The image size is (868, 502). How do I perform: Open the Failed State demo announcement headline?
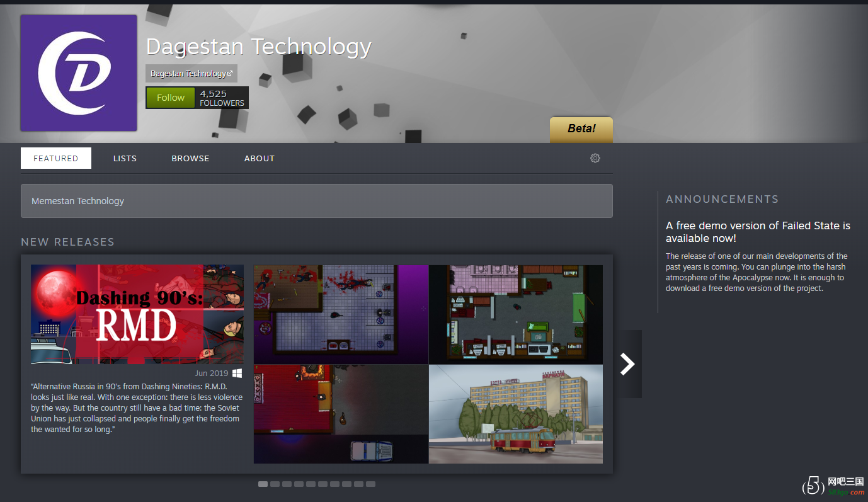(758, 232)
